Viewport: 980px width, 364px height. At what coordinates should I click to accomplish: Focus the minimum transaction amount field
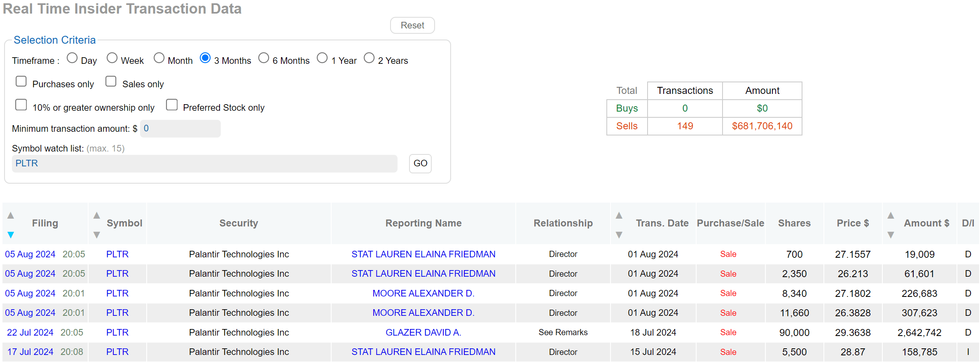point(180,128)
